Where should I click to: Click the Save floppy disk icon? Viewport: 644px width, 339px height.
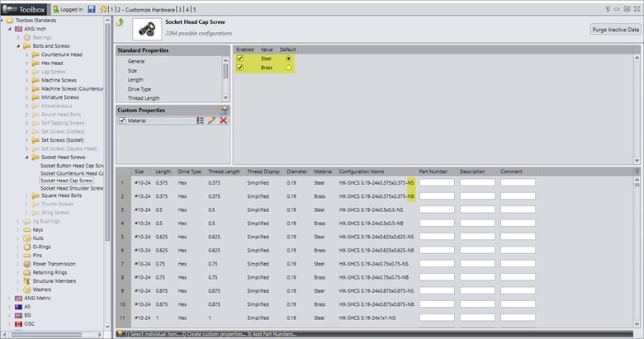tap(89, 9)
